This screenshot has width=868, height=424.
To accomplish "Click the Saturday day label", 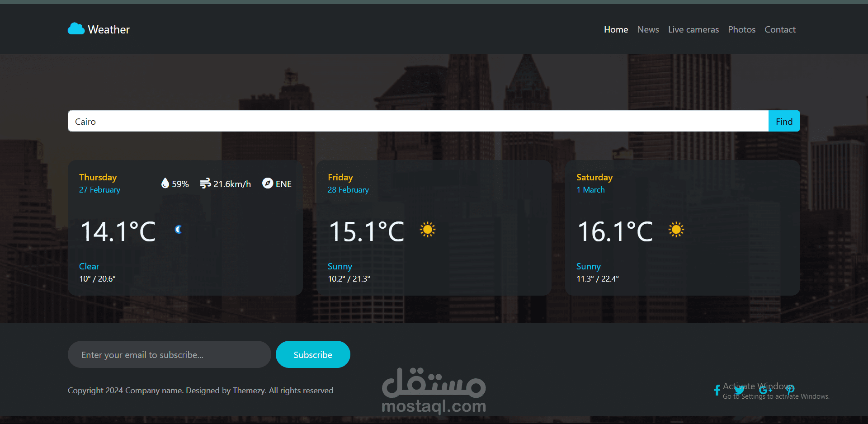I will (594, 177).
